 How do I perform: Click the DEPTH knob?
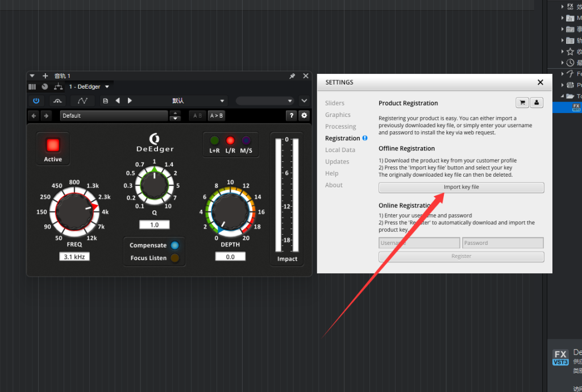(230, 212)
